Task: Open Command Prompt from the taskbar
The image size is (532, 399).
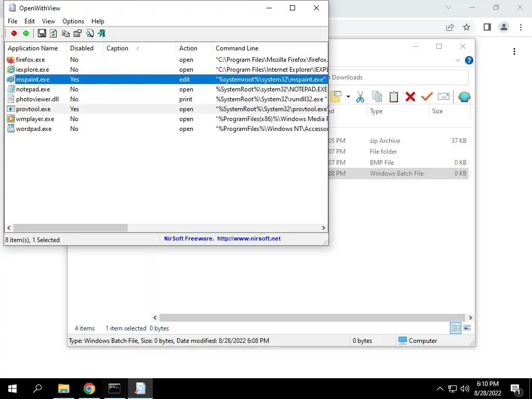Action: point(114,389)
